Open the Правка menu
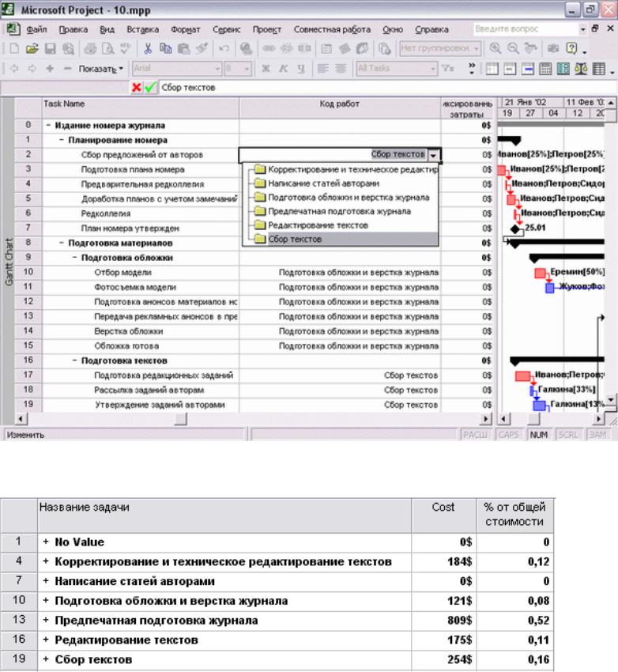 point(73,29)
